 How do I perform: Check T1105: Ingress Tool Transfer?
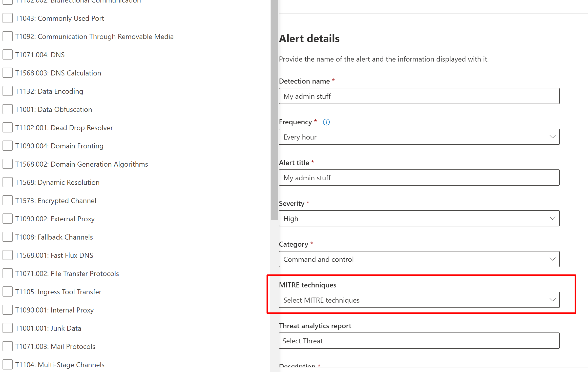[8, 292]
